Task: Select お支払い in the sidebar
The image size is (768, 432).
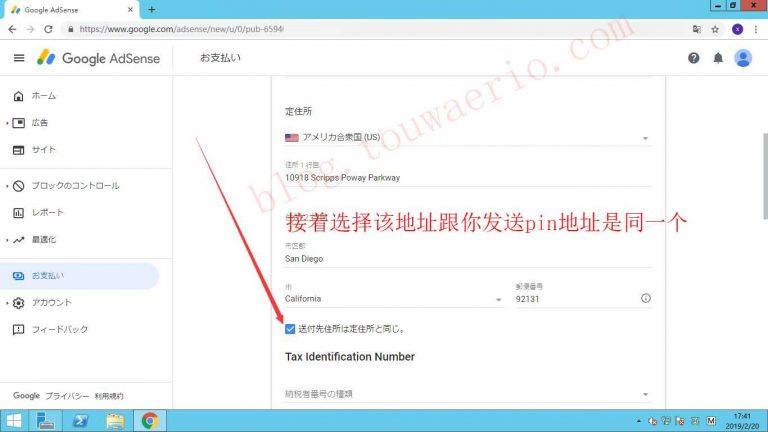Action: [79, 276]
